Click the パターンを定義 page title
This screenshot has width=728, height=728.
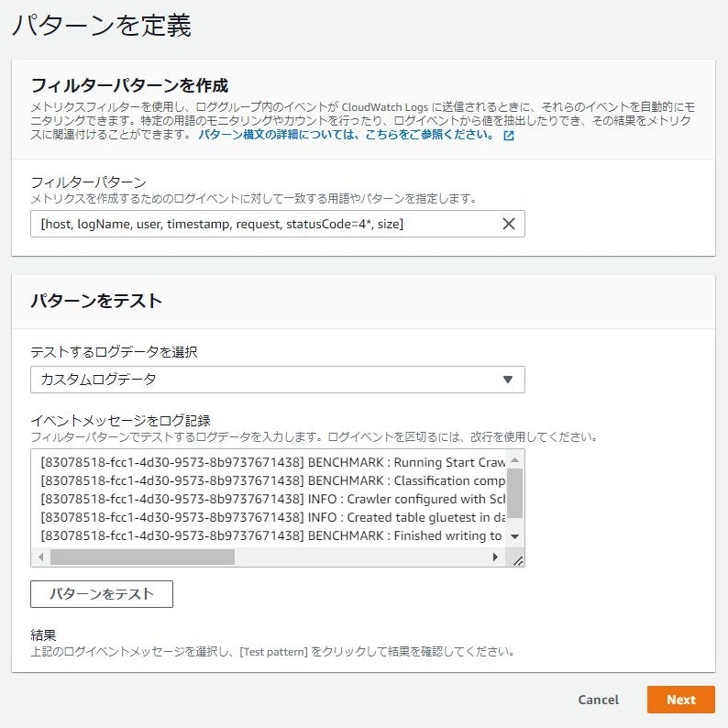click(102, 25)
